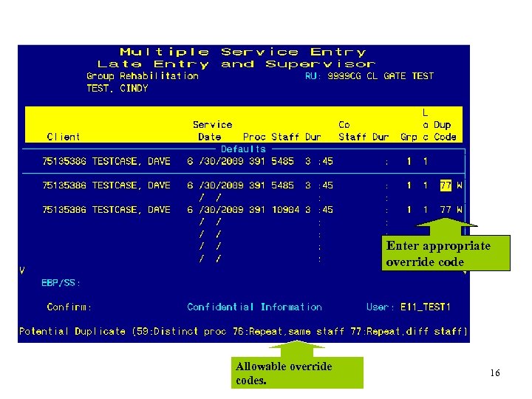Click the Co Staff column header
Image resolution: width=532 pixels, height=399 pixels.
[352, 131]
